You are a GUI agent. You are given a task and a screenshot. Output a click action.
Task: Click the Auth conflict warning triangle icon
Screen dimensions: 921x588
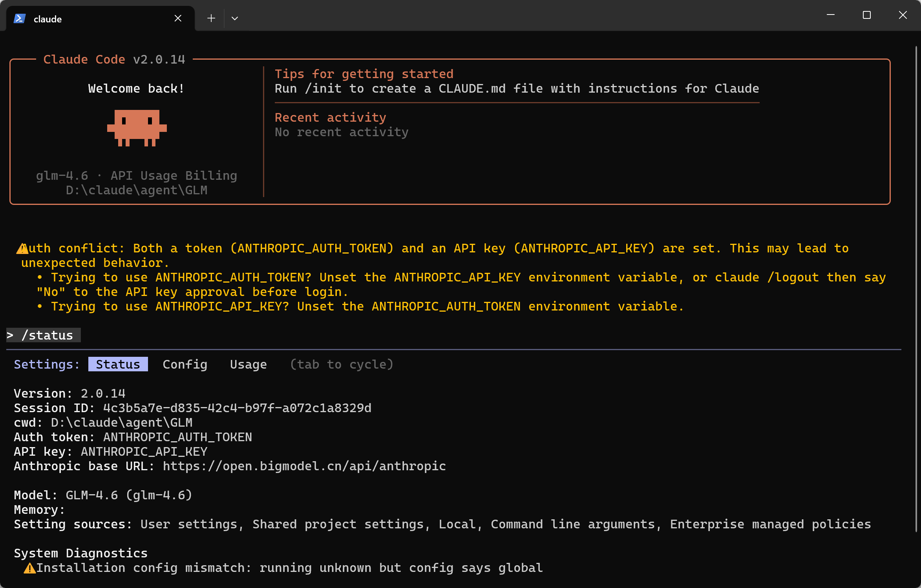tap(22, 248)
